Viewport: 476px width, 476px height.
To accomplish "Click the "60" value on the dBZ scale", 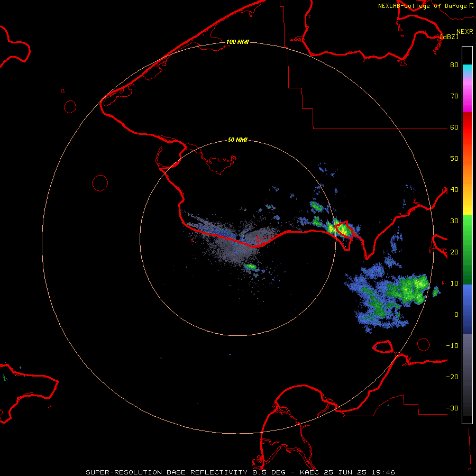I will point(454,127).
